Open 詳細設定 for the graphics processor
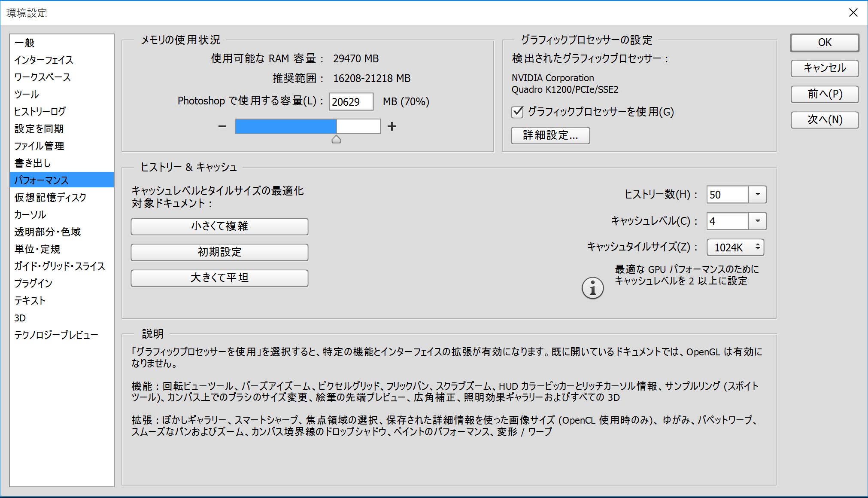868x498 pixels. pyautogui.click(x=550, y=136)
